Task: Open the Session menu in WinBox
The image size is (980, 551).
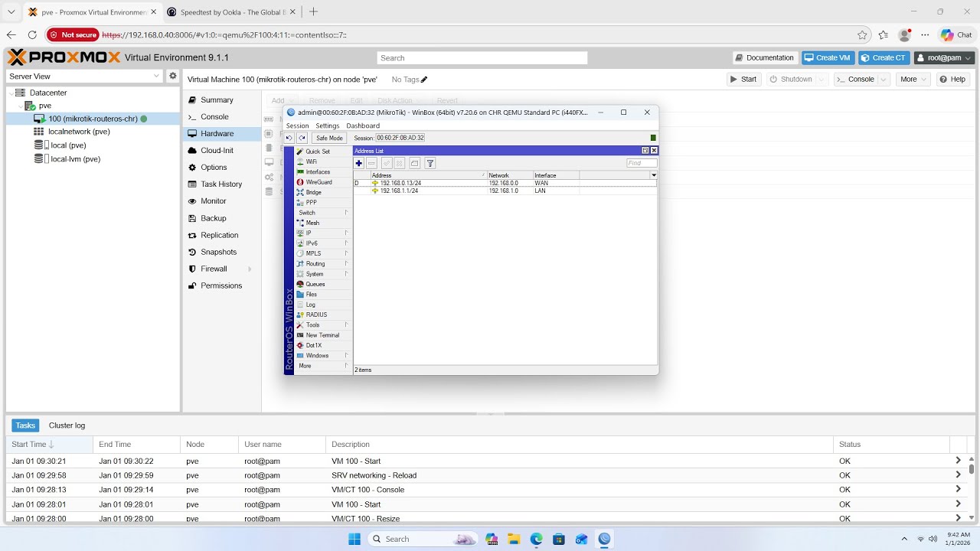Action: tap(298, 126)
